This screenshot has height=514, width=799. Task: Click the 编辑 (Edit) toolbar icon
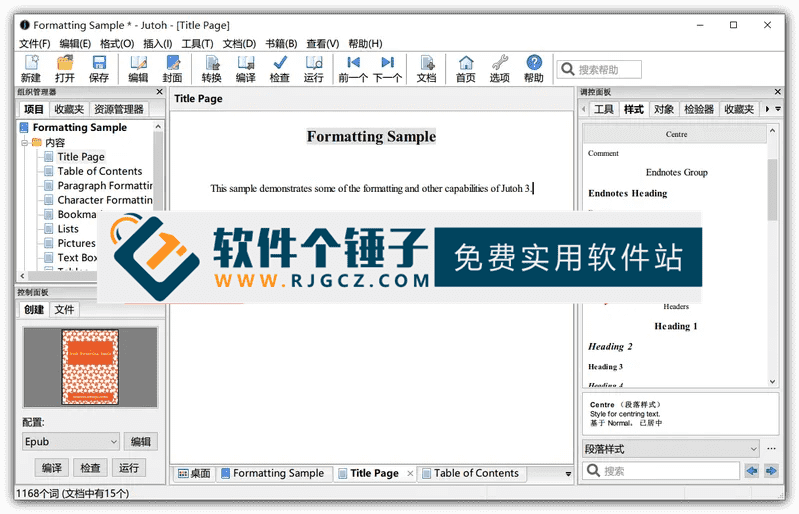point(138,68)
